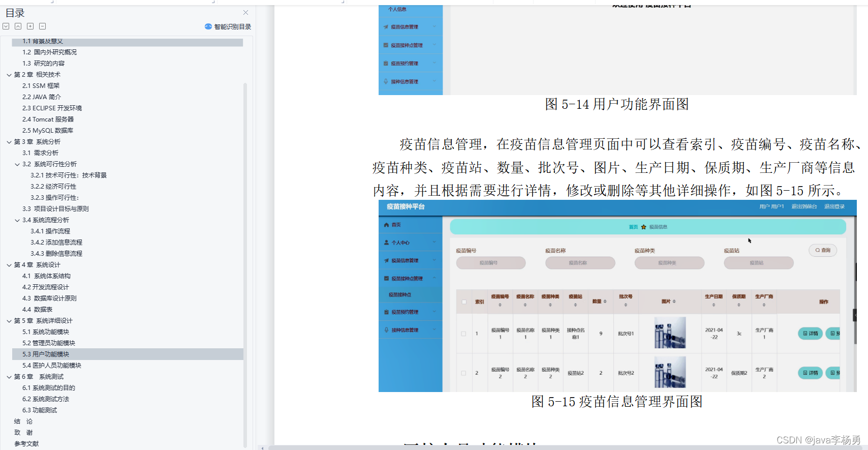Screen dimensions: 868x450
Task: Click the minus icon in outline toolbar
Action: pos(43,26)
